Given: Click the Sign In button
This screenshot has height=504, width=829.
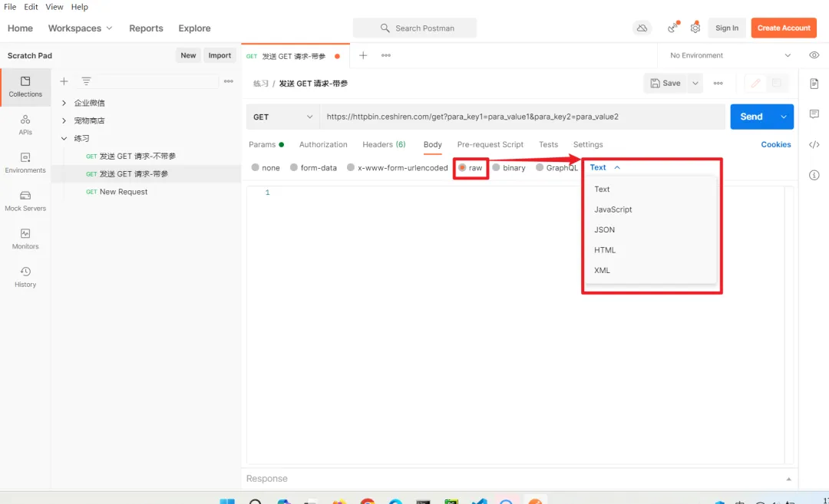Looking at the screenshot, I should click(727, 28).
